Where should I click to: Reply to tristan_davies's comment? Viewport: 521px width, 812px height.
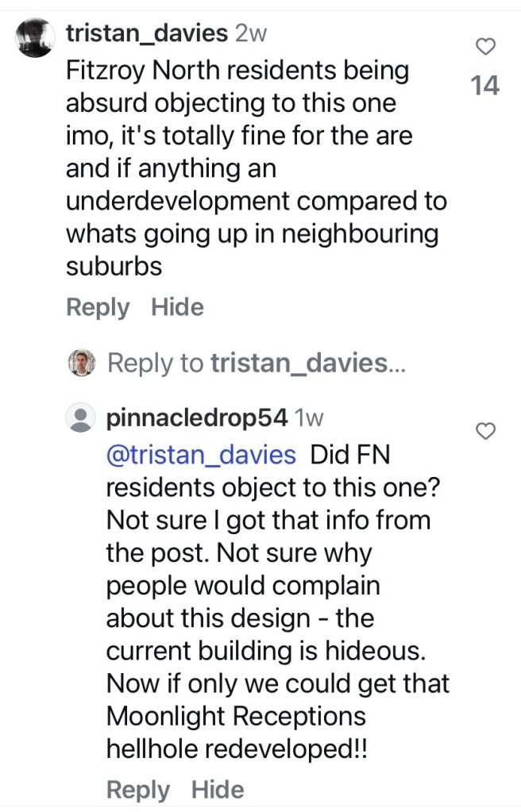tap(97, 307)
